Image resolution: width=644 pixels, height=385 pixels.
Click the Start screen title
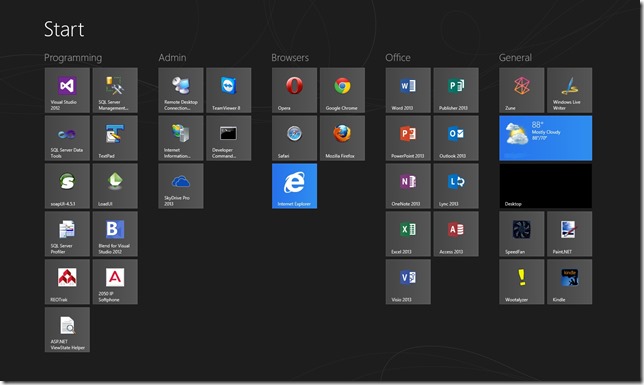pos(64,29)
